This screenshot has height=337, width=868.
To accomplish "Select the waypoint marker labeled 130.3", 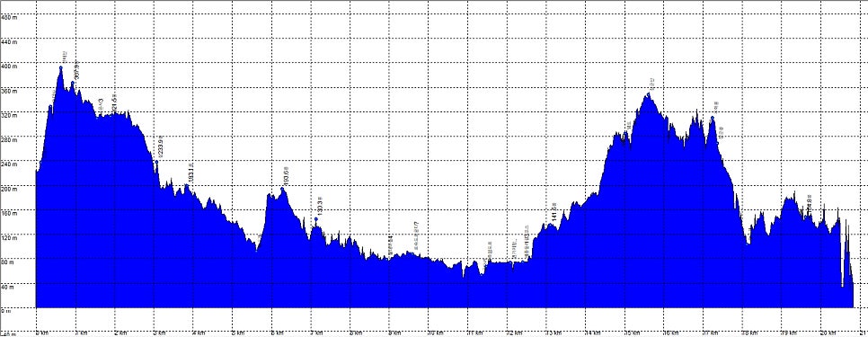I will [x=316, y=219].
